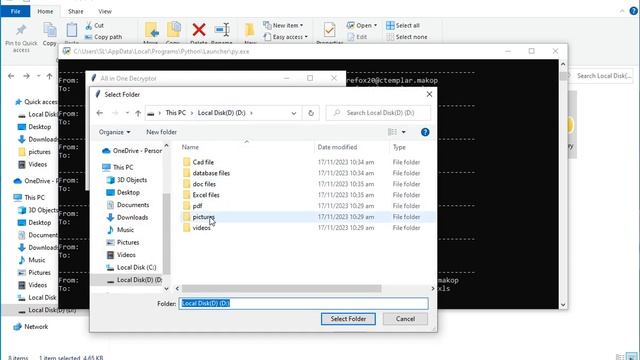
Task: Select Quick access in Explorer pane
Action: point(36,102)
